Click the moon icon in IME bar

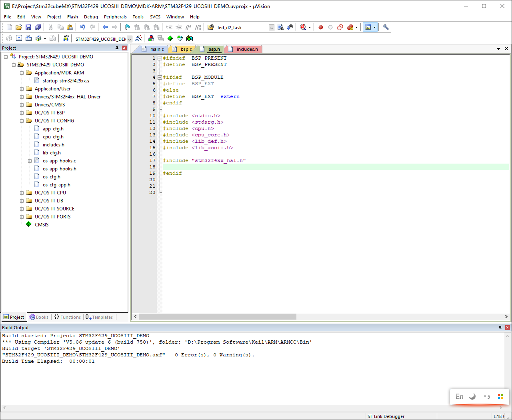pyautogui.click(x=472, y=396)
